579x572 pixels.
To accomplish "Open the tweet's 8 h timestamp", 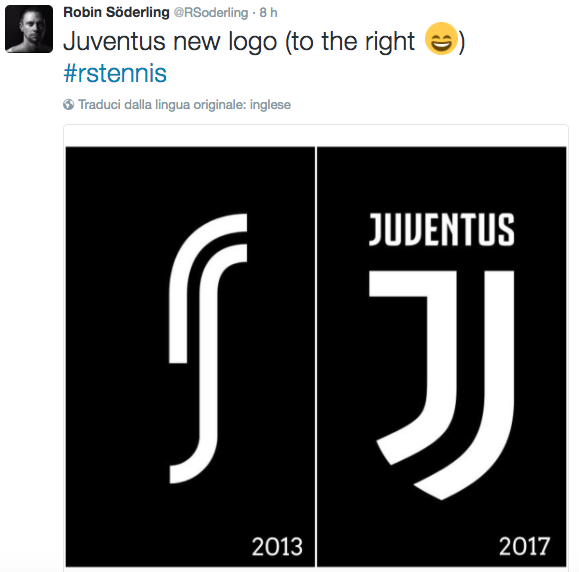I will (x=268, y=13).
